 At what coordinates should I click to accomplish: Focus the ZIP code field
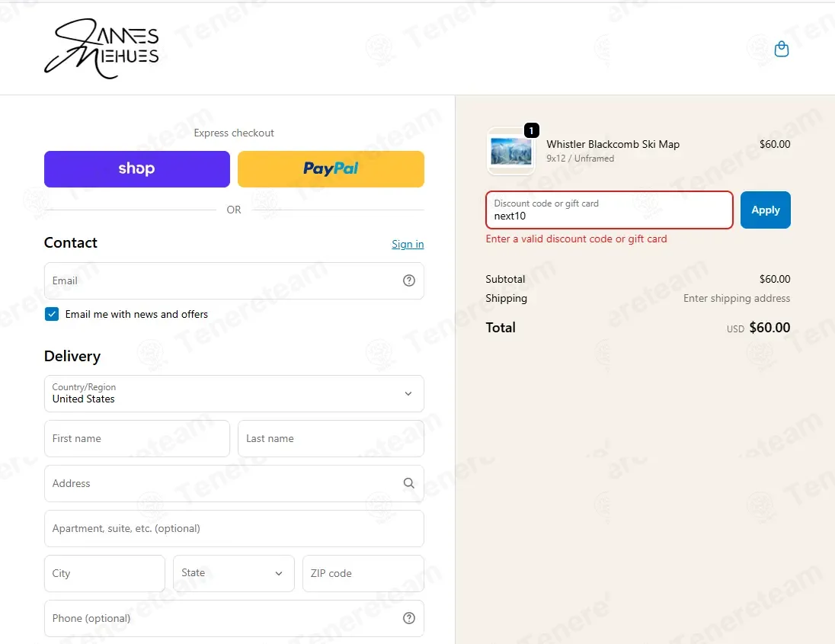(363, 573)
